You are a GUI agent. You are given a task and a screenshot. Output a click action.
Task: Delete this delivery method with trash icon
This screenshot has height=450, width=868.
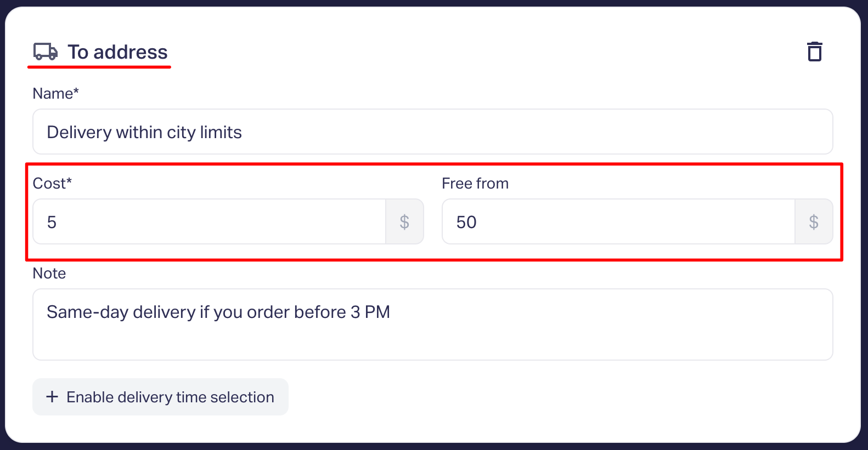pyautogui.click(x=815, y=52)
